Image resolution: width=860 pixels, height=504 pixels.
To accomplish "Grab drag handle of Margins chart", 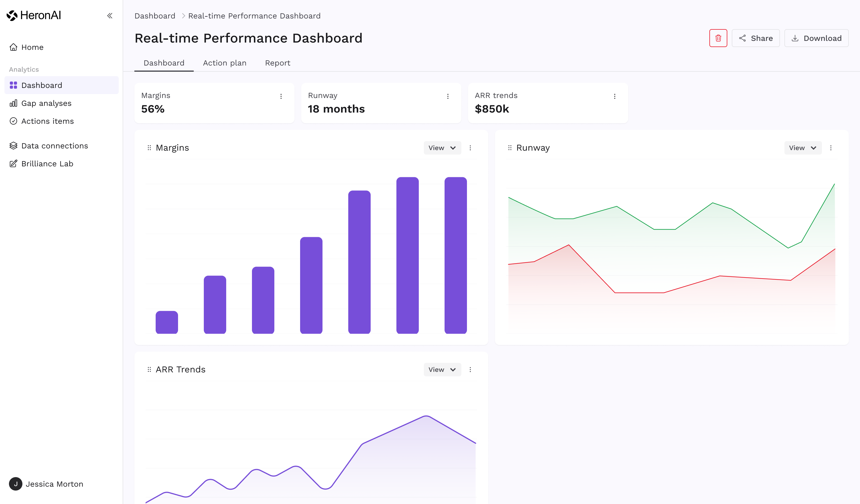I will (x=149, y=148).
